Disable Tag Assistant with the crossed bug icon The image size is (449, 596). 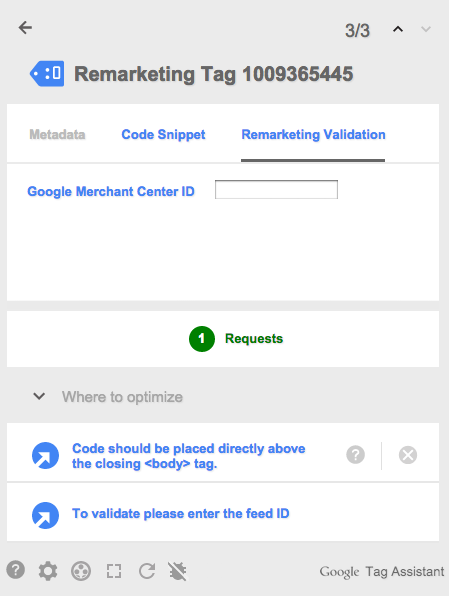[177, 571]
